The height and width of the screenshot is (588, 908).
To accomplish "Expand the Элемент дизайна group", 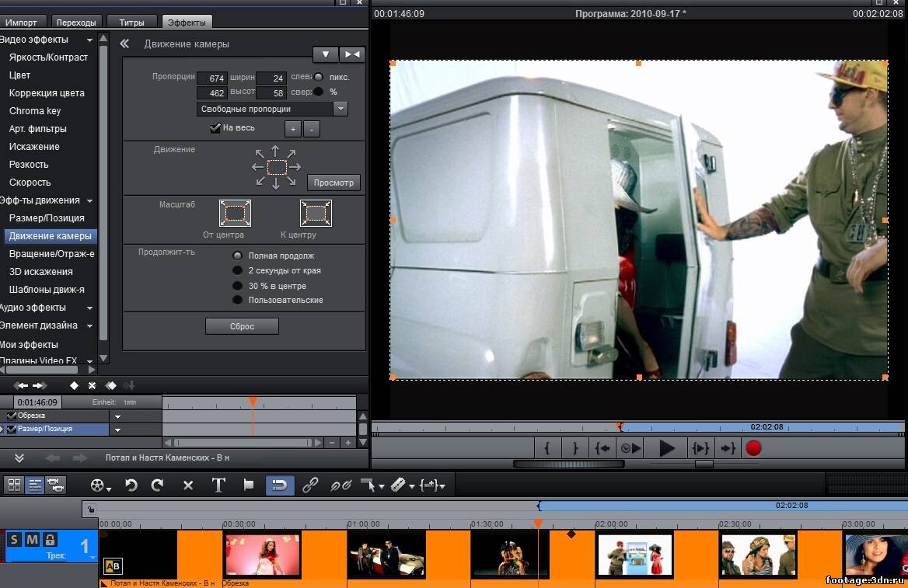I will pos(89,325).
